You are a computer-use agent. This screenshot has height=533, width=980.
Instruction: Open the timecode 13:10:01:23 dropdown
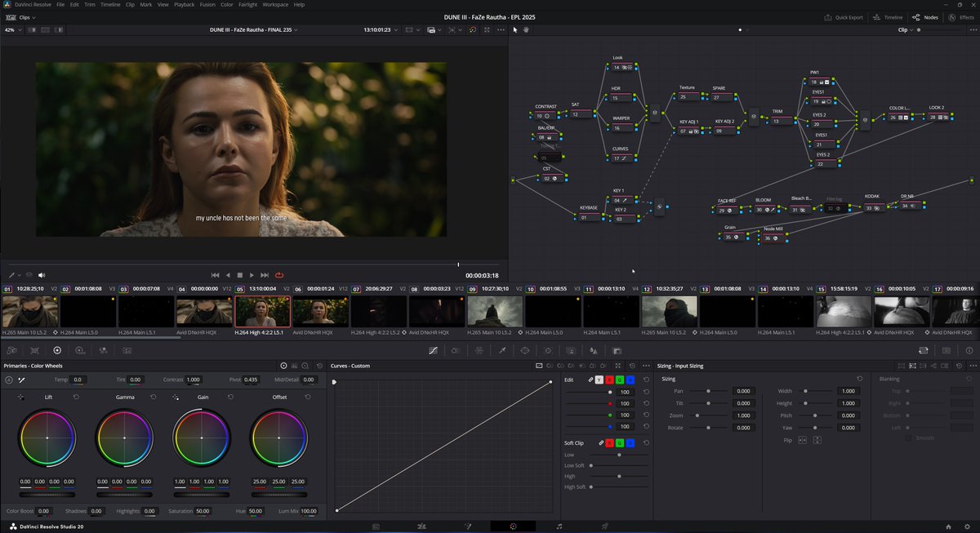382,29
